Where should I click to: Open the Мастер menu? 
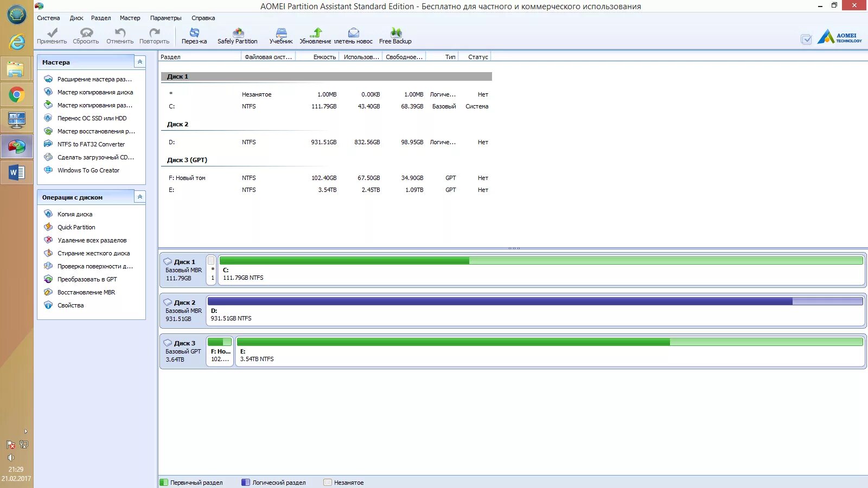pos(130,18)
